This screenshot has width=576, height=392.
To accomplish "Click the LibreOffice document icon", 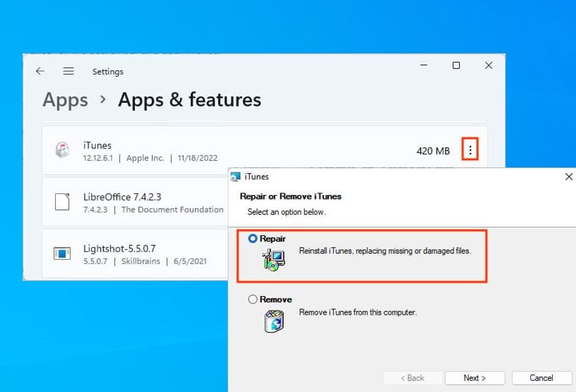I will (61, 202).
